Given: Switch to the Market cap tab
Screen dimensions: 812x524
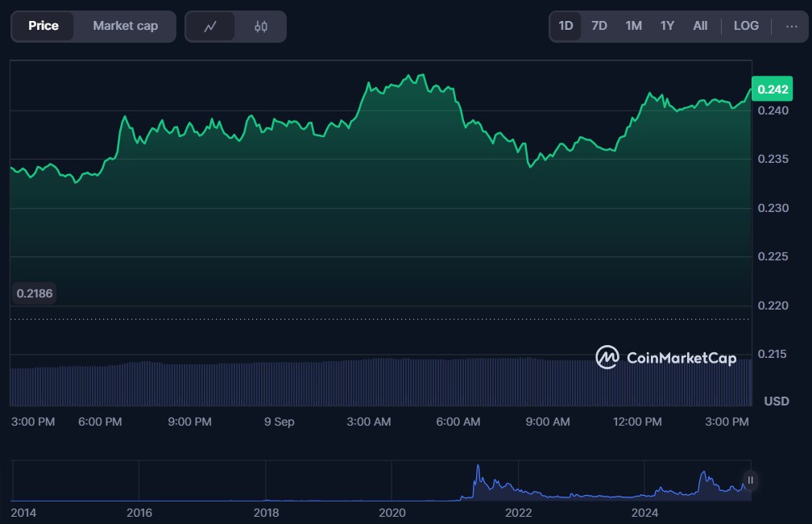Looking at the screenshot, I should coord(125,26).
